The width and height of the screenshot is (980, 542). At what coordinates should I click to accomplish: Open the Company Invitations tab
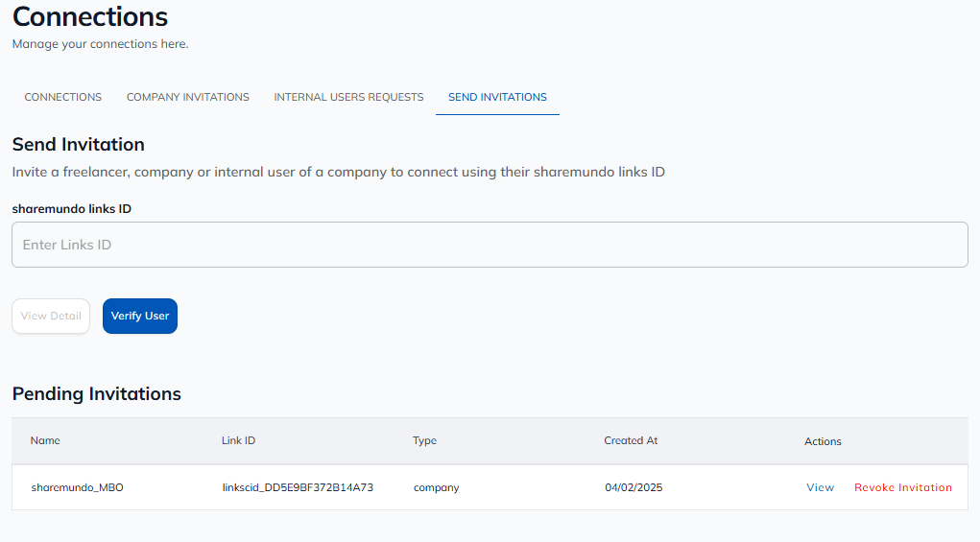coord(188,97)
